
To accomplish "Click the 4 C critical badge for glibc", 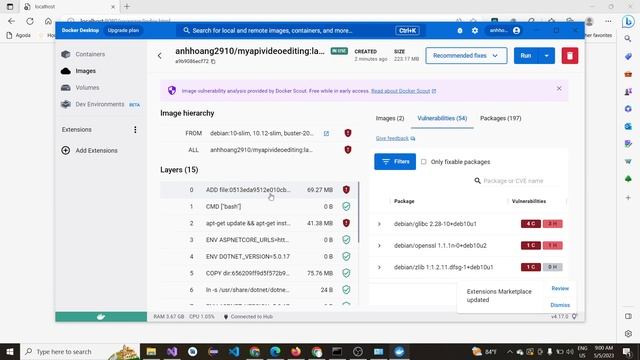I will tap(531, 224).
